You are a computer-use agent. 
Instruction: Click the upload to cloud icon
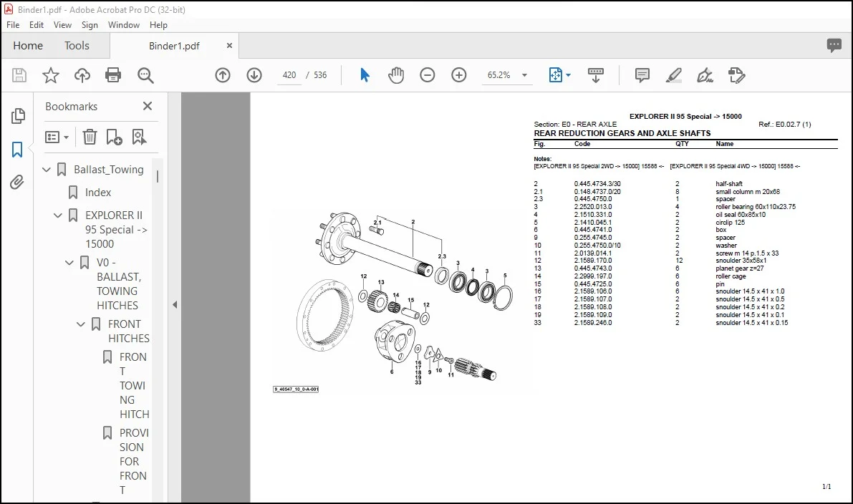click(x=82, y=75)
